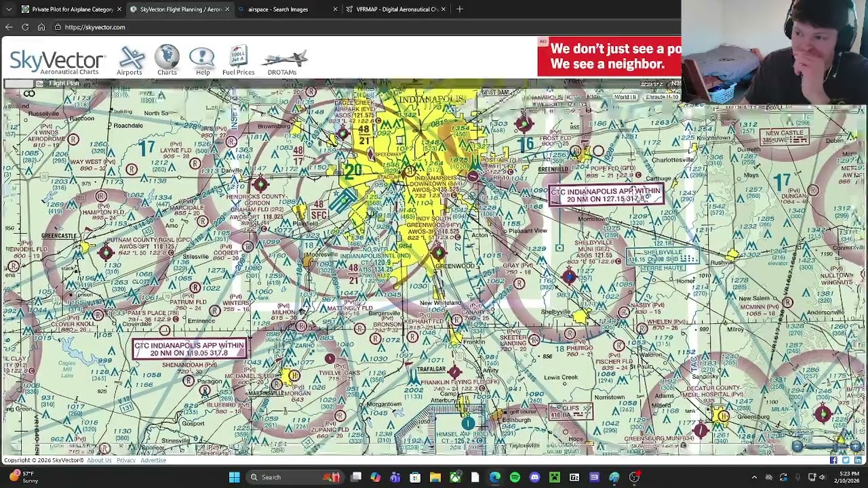Open SkyVector's Facebook page icon
Screen dimensions: 868x488
pyautogui.click(x=833, y=460)
